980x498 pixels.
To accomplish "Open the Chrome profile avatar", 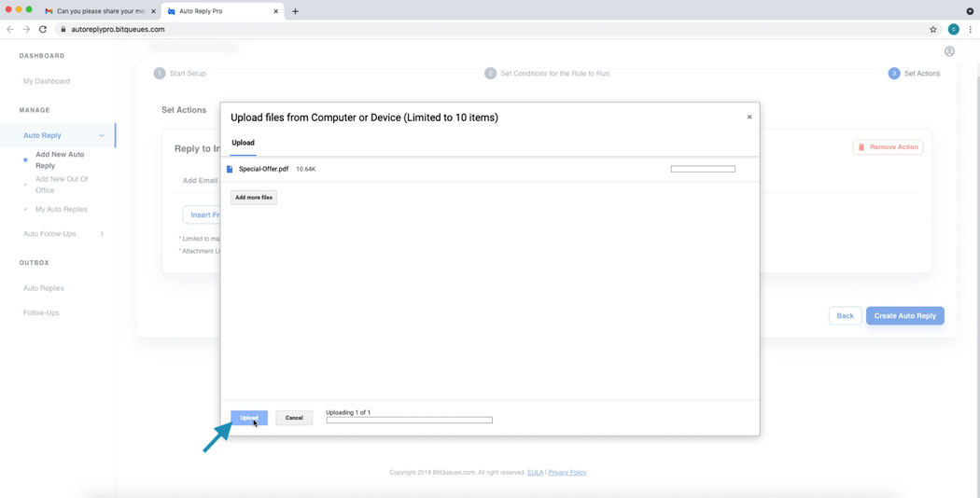I will click(x=953, y=29).
